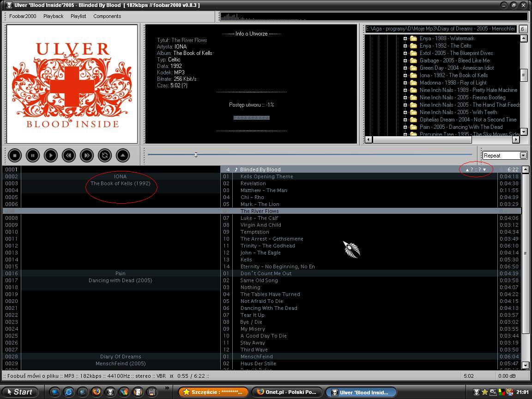
Task: Stop playback with the stop button
Action: pyautogui.click(x=15, y=155)
